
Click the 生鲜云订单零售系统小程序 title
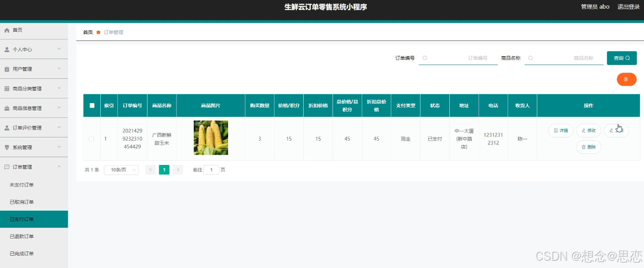tap(326, 7)
